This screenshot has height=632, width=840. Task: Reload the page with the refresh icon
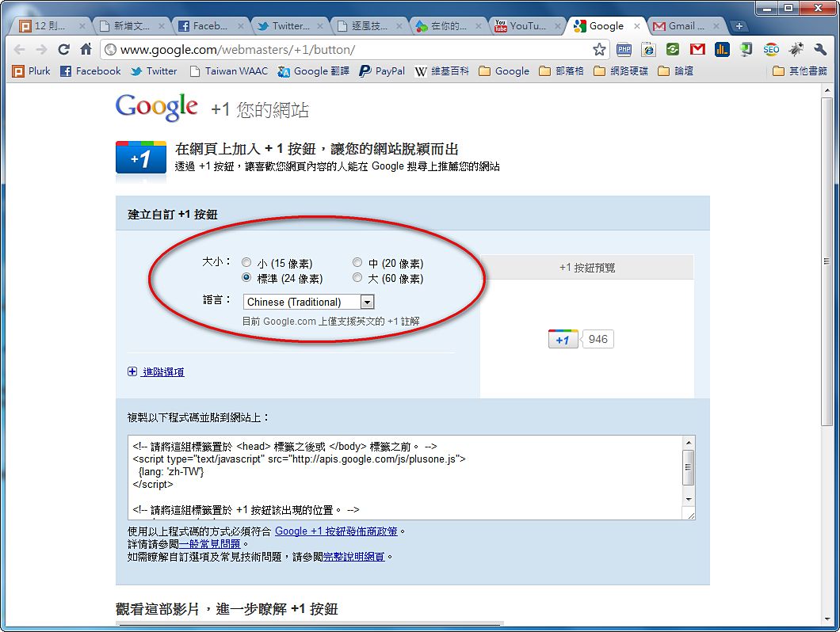(x=63, y=50)
